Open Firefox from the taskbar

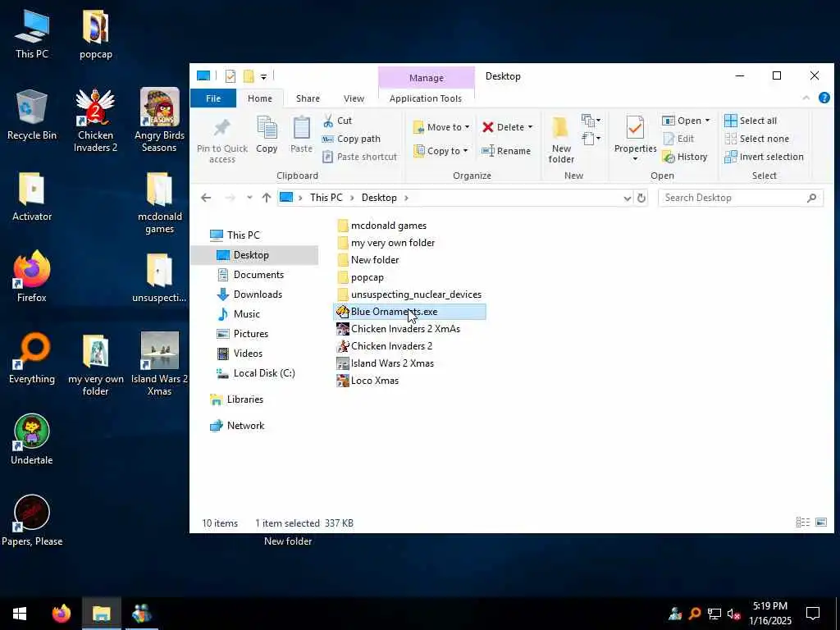[62, 614]
